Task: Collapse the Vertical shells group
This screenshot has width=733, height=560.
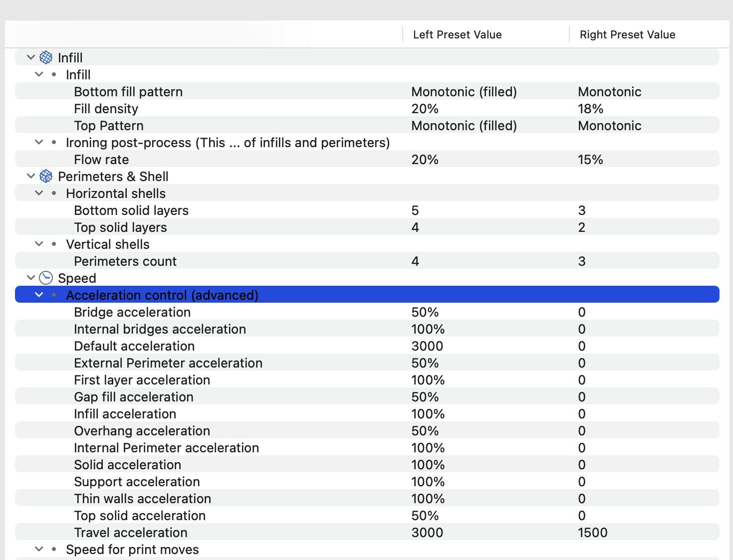Action: [x=39, y=244]
